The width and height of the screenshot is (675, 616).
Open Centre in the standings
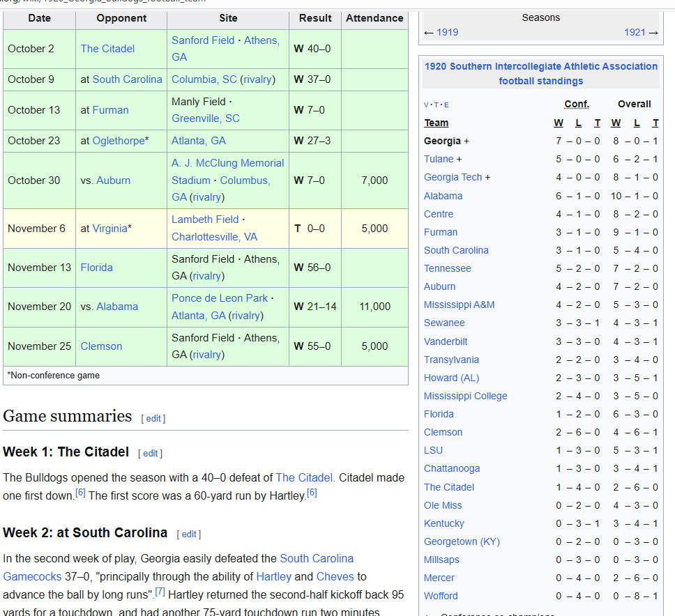[438, 214]
